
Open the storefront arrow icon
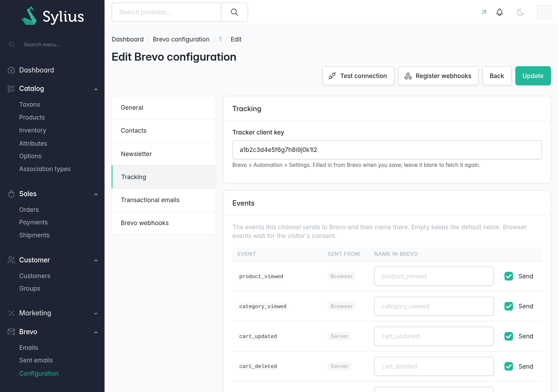click(484, 12)
